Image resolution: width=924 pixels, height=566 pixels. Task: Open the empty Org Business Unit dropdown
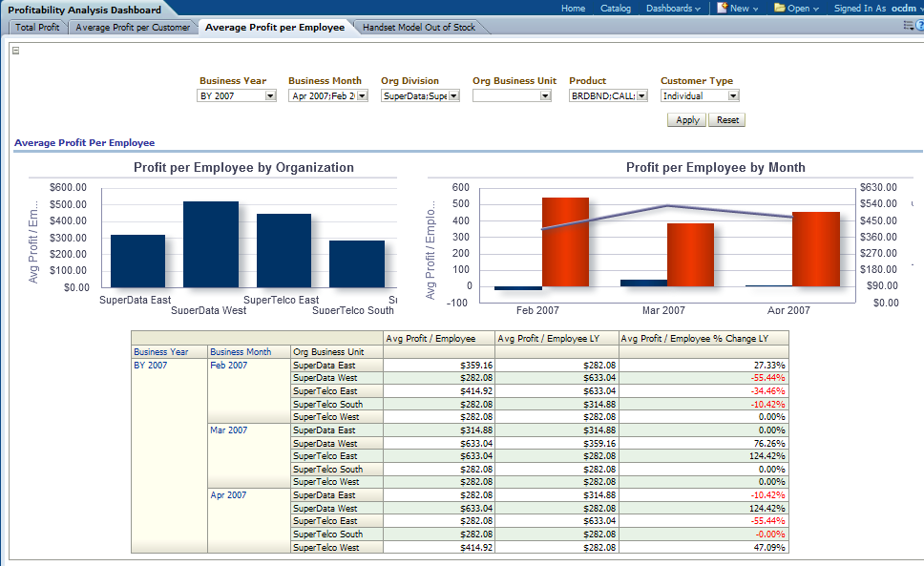click(x=545, y=95)
